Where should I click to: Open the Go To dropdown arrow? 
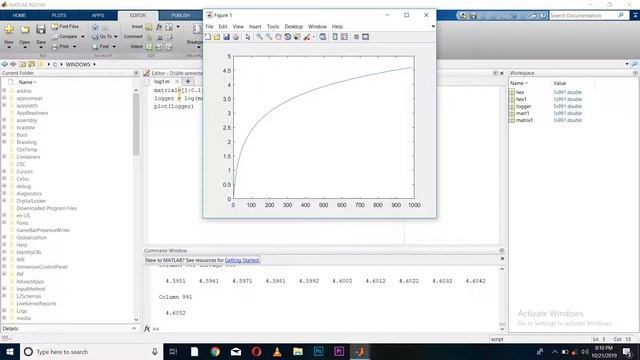[116, 37]
